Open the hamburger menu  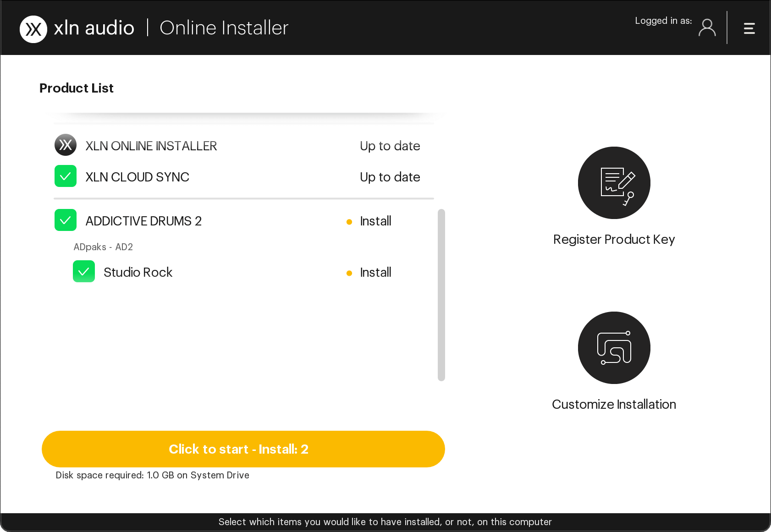tap(749, 28)
